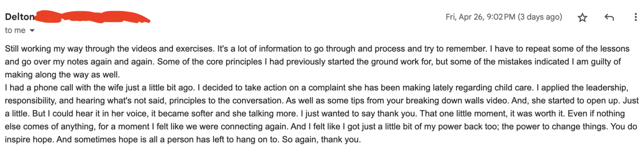
Task: Click the closing "So again, thank you."
Action: coord(321,139)
